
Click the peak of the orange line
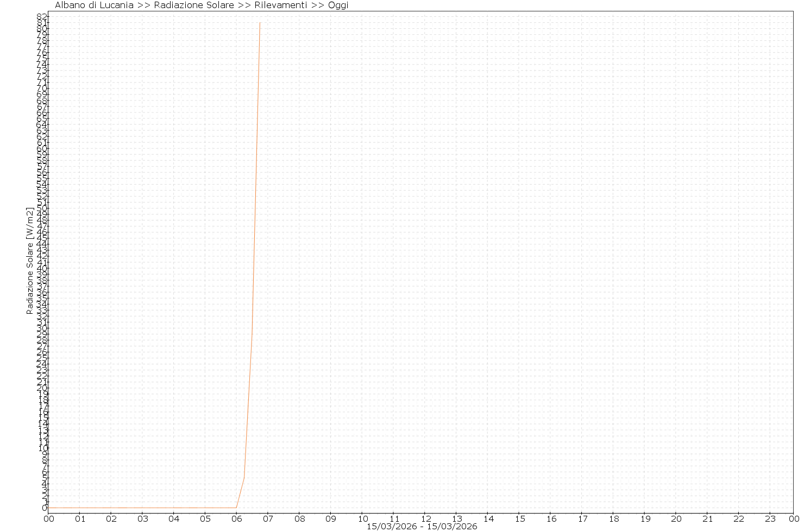pos(260,23)
